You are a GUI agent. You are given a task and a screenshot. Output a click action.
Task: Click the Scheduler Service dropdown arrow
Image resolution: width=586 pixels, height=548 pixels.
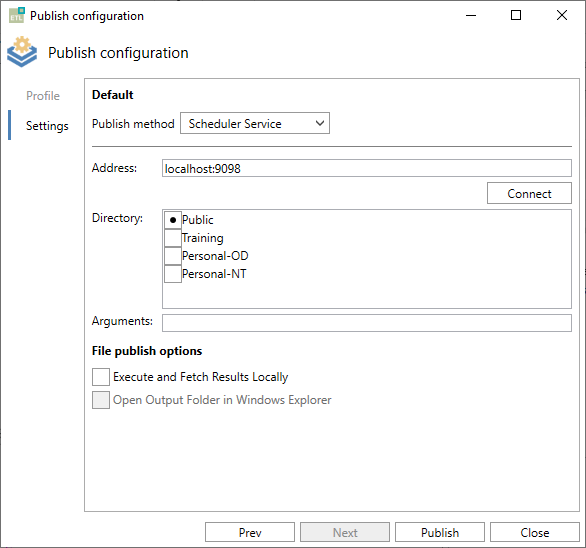point(320,123)
